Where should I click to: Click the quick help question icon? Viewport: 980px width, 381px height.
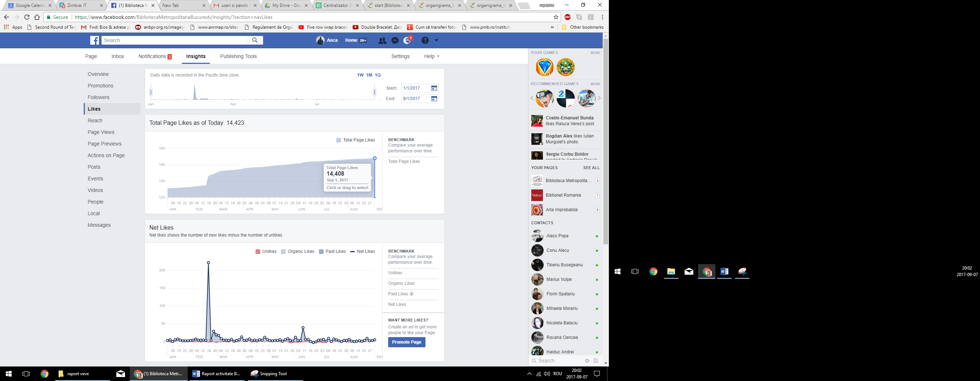point(425,40)
